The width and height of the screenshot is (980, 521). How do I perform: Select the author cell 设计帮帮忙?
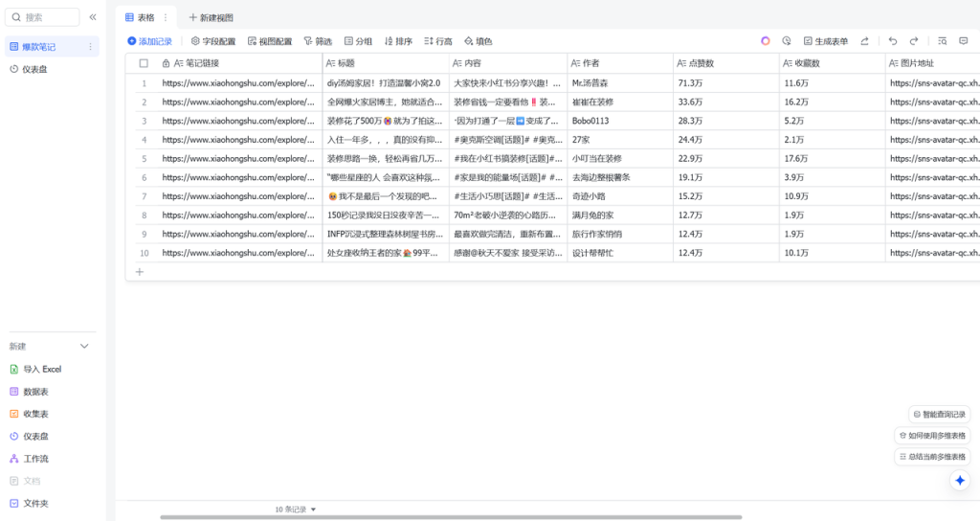click(x=620, y=253)
